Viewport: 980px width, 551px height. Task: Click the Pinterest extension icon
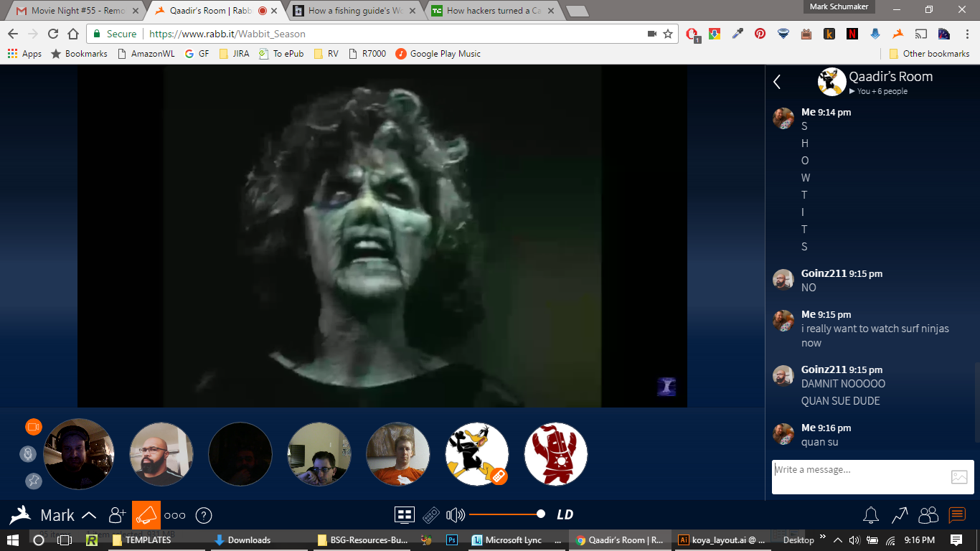coord(760,34)
